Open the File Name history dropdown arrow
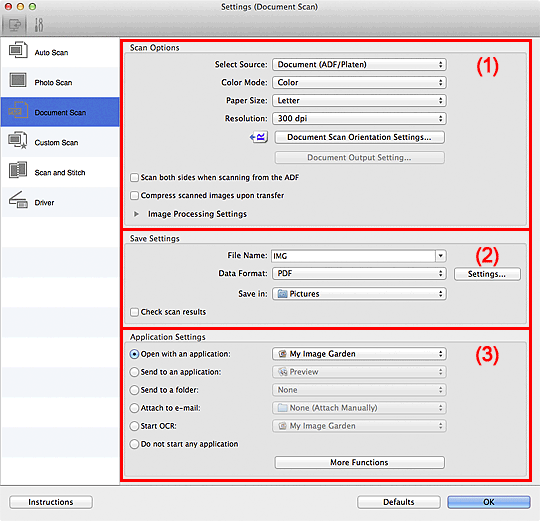Viewport: 540px width, 521px height. [x=440, y=256]
